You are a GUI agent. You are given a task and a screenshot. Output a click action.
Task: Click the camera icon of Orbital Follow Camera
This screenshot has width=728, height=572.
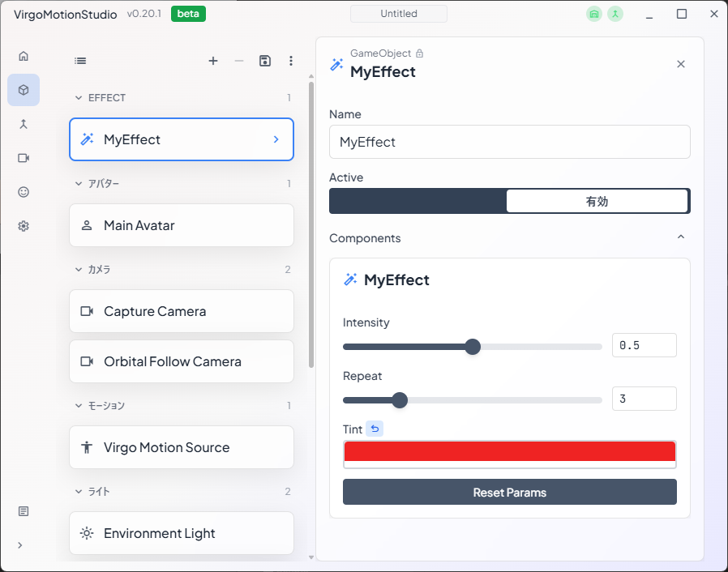click(87, 361)
